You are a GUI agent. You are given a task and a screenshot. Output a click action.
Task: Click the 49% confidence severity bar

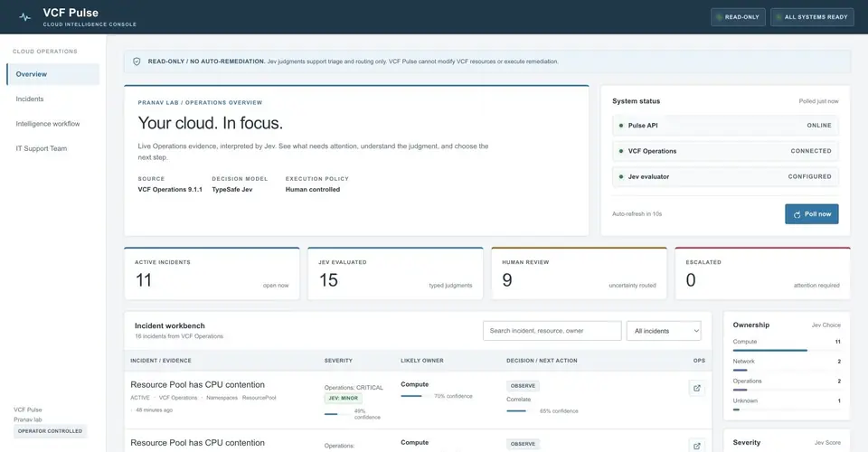coord(337,414)
